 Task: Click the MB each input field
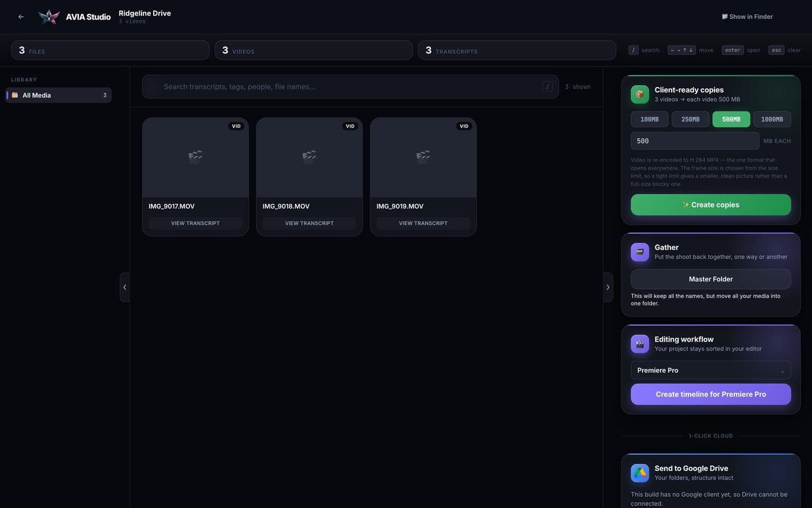tap(695, 141)
